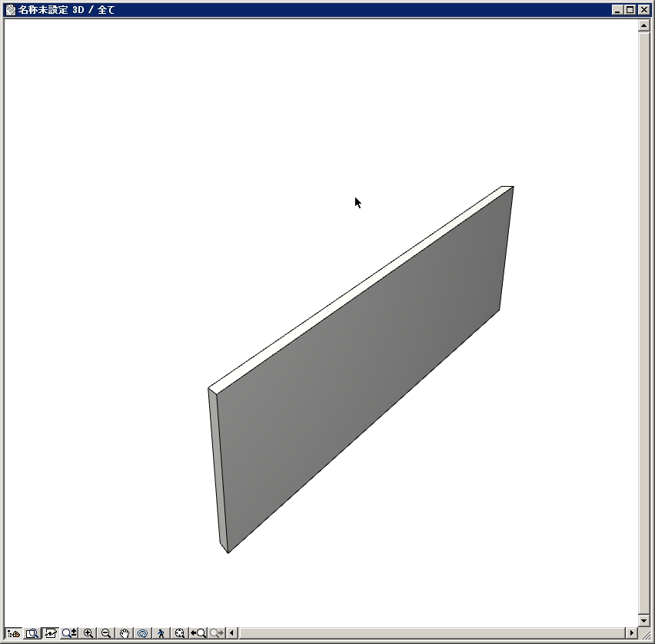
Task: Activate the orbit tool
Action: point(142,633)
